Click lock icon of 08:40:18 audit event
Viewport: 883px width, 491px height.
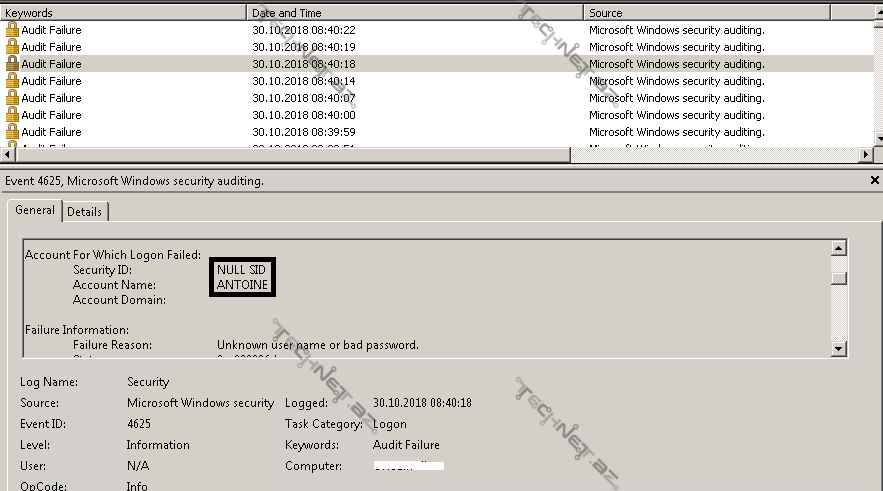[x=12, y=64]
